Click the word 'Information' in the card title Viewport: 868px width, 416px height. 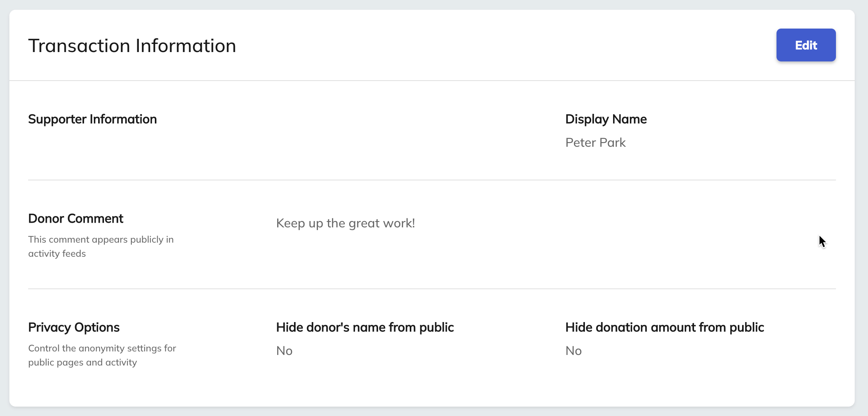point(186,46)
